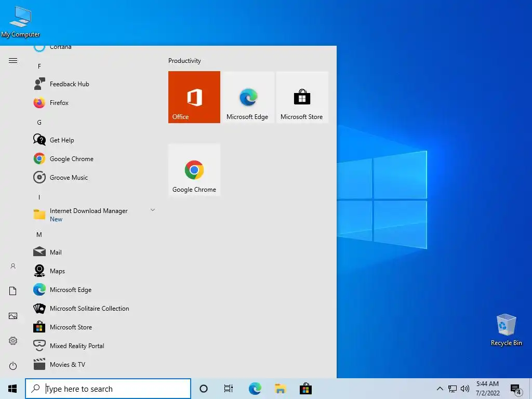Screen dimensions: 532x399
Task: Click the I letter header
Action: coord(39,197)
